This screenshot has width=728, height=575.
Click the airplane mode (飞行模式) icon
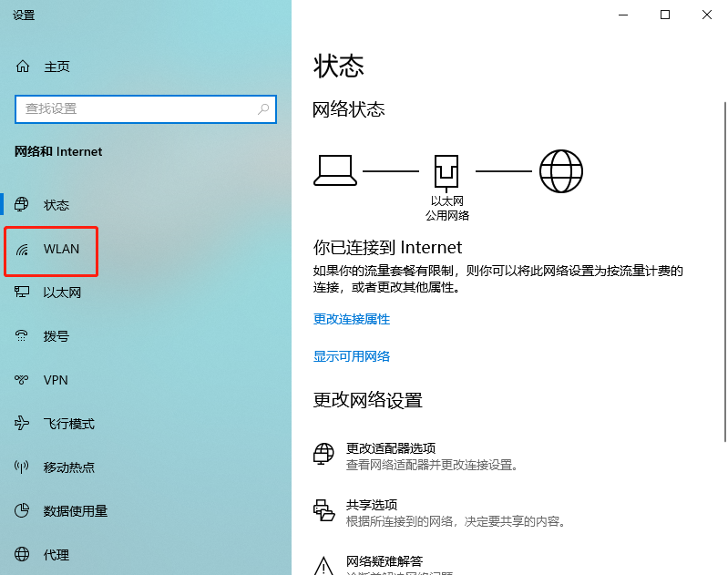pos(23,424)
